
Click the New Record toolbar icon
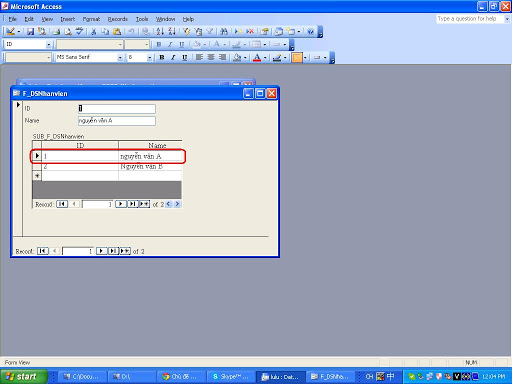tap(238, 32)
